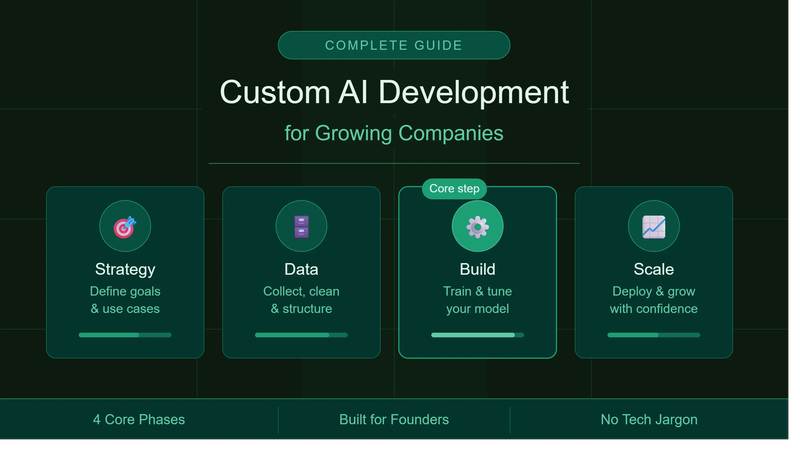Viewport: 800px width, 450px height.
Task: Click the Scale card progress bar
Action: (654, 335)
